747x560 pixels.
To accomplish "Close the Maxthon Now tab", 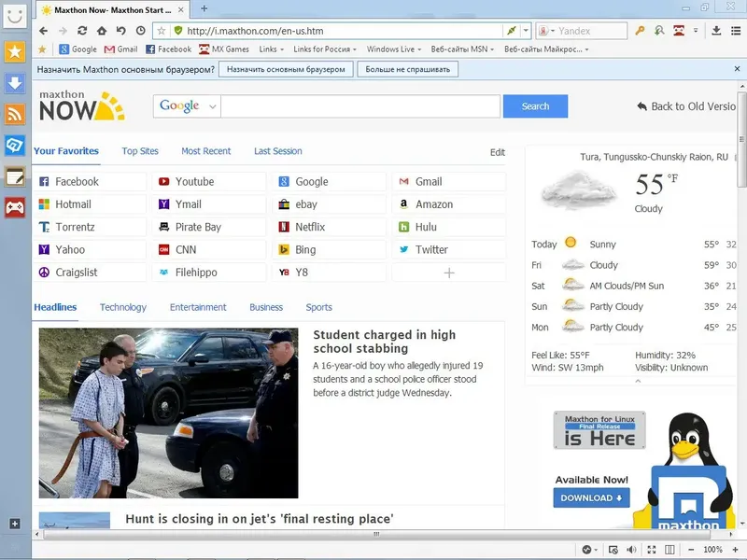I will coord(180,9).
